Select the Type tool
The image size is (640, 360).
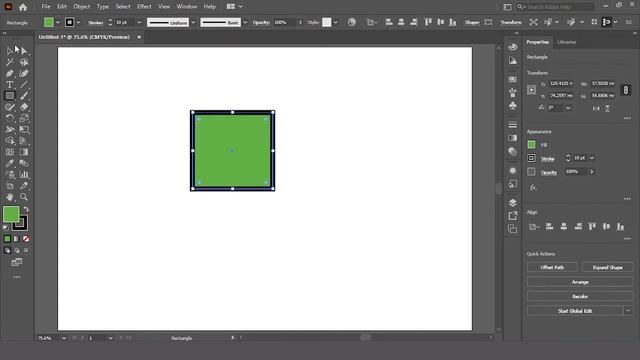(x=10, y=84)
